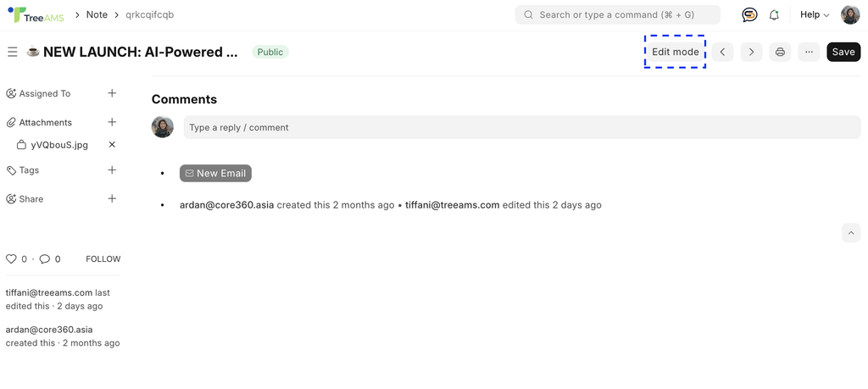The width and height of the screenshot is (868, 389).
Task: Add a new attachment
Action: point(112,122)
